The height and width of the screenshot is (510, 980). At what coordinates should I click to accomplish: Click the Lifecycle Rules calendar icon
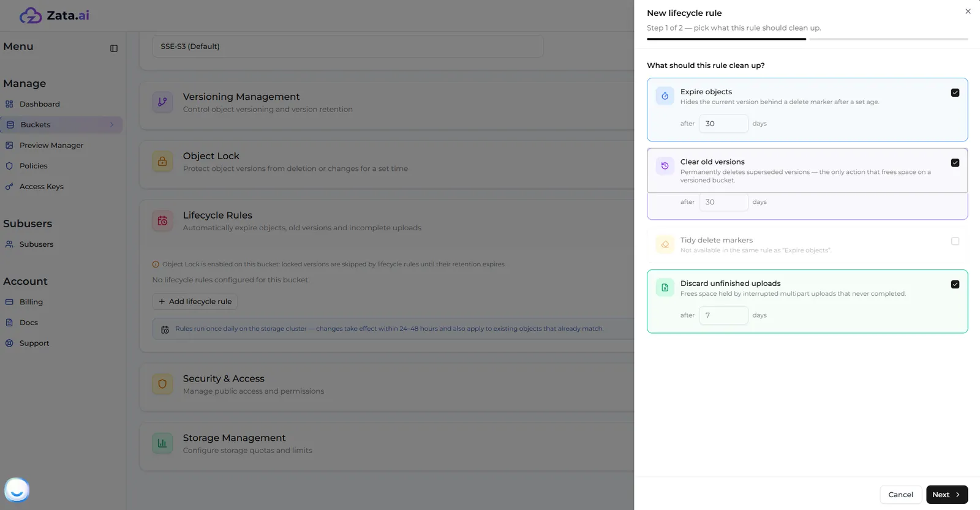click(x=162, y=221)
